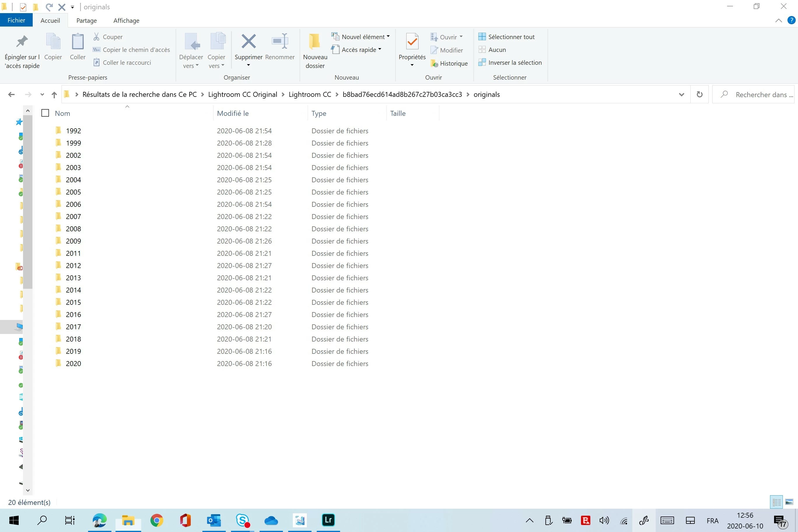Toggle the select-all checkbox beside Nom
This screenshot has width=798, height=532.
coord(45,113)
